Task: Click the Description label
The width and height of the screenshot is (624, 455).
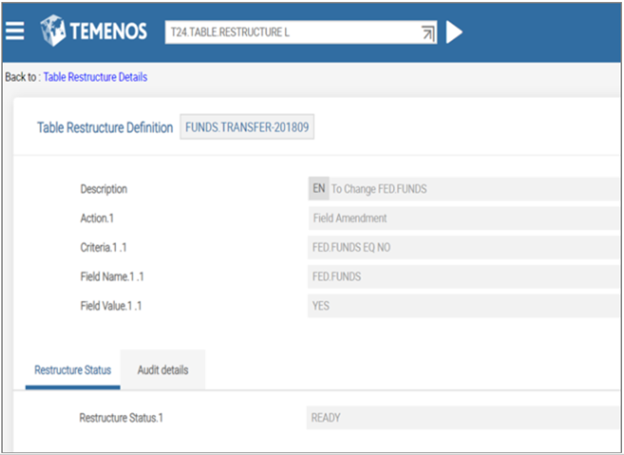Action: coord(104,189)
